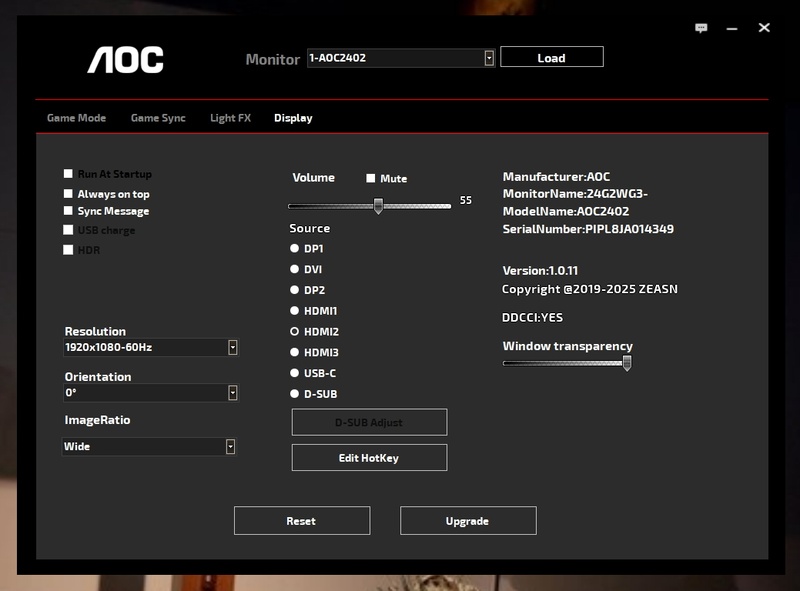Click the Upgrade button
The image size is (800, 591).
point(468,521)
